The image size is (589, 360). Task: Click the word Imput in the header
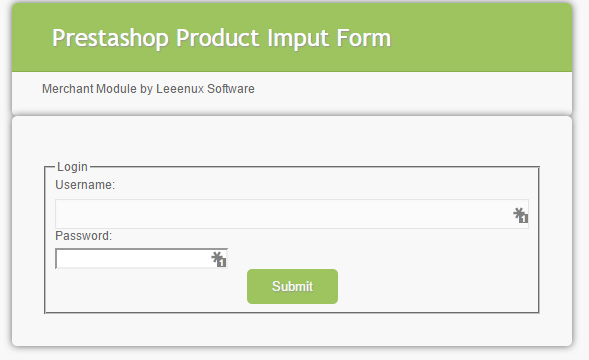point(298,39)
